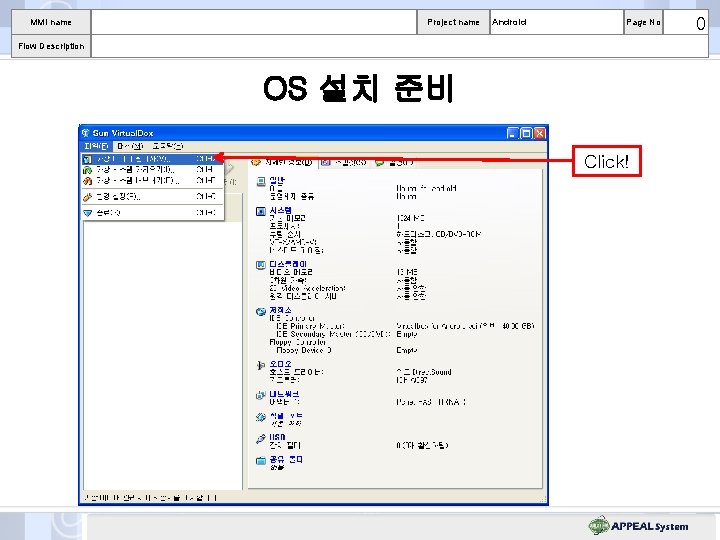Maximize the Sun VirtualBox window
The width and height of the screenshot is (720, 540).
tap(526, 133)
